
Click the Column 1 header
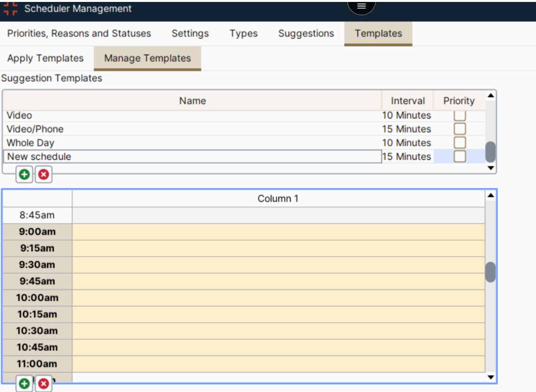[278, 199]
